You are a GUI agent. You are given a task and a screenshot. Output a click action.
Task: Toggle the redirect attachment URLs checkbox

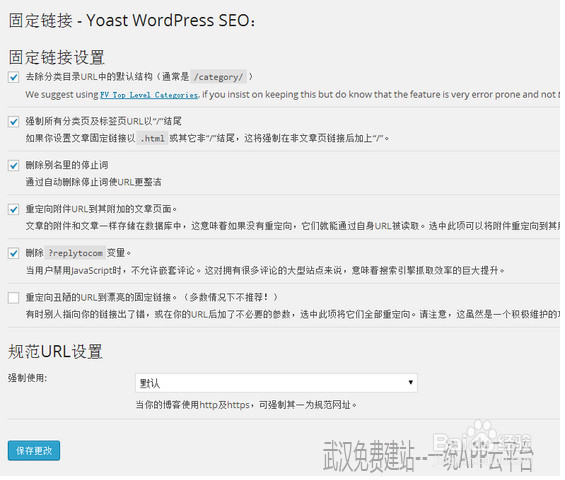coord(14,209)
